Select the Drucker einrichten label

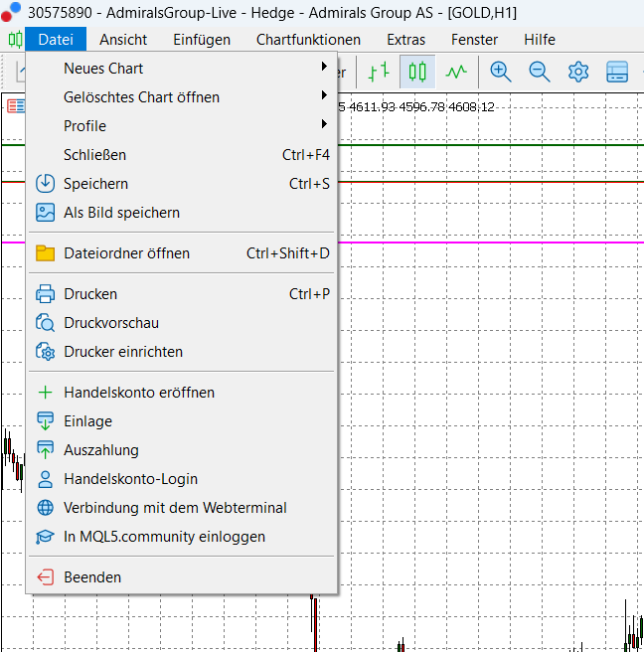click(123, 352)
